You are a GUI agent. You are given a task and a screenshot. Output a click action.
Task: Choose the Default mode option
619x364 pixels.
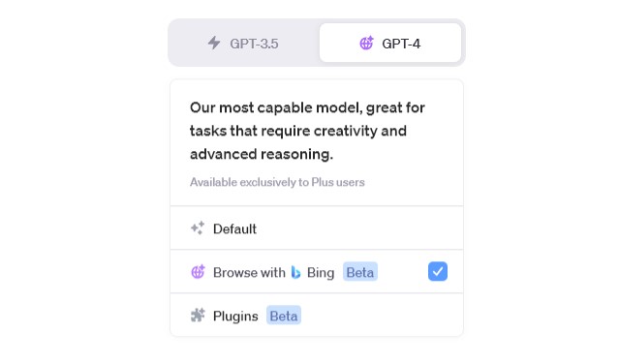(x=317, y=227)
